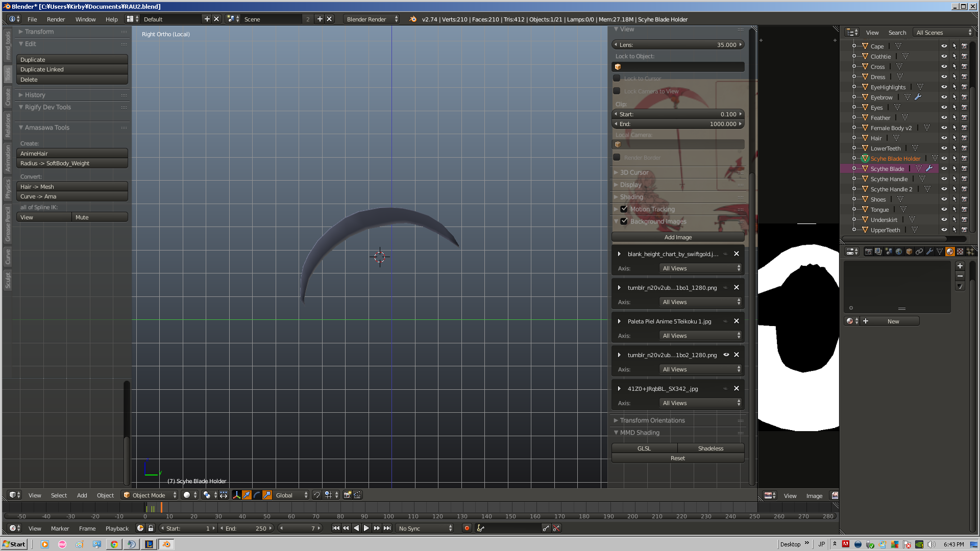Open the Blender Render engine dropdown
980x551 pixels.
point(372,19)
